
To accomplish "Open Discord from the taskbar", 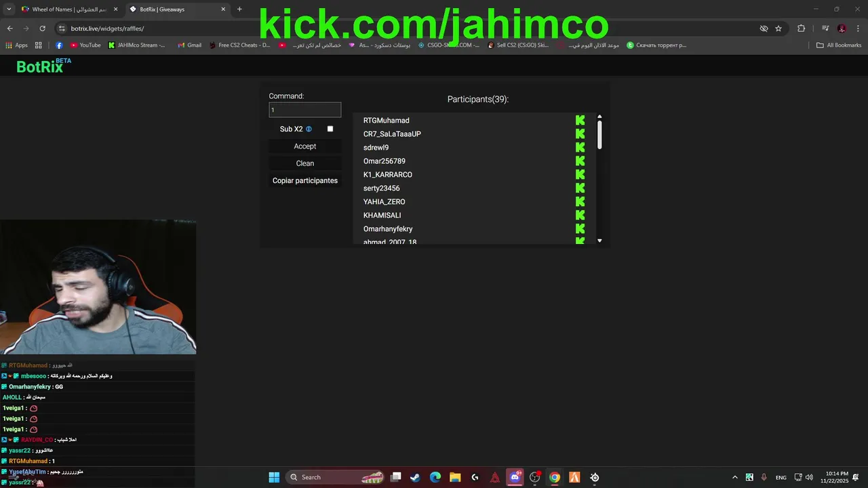I will pos(515,477).
